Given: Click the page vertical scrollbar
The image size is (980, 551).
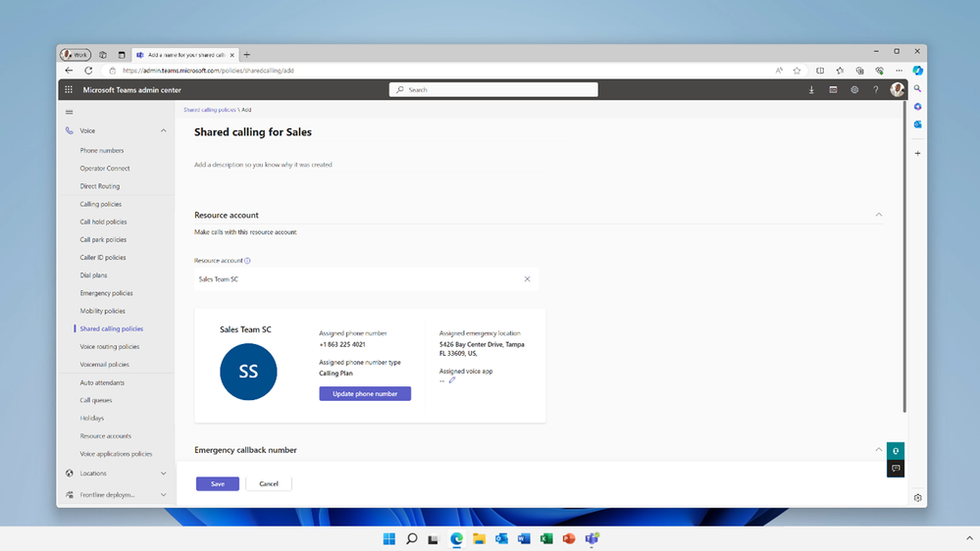Looking at the screenshot, I should pyautogui.click(x=903, y=256).
